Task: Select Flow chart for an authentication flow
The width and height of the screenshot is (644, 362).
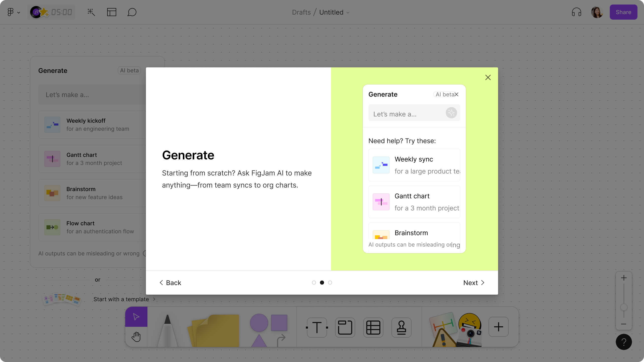Action: pos(92,227)
